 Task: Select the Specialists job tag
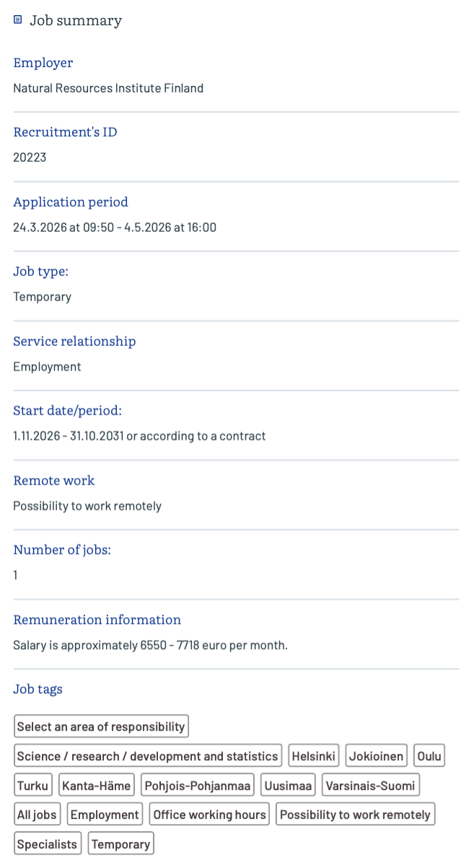click(x=47, y=844)
